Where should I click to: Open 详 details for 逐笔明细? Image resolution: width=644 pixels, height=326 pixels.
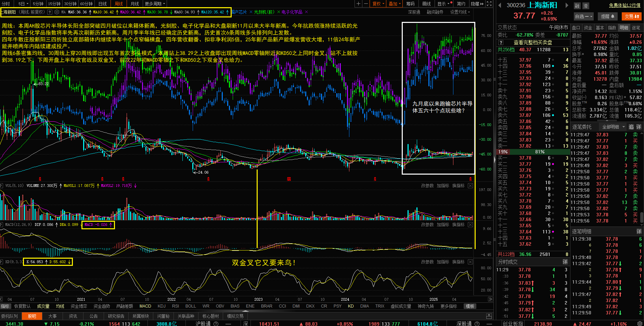(x=639, y=231)
